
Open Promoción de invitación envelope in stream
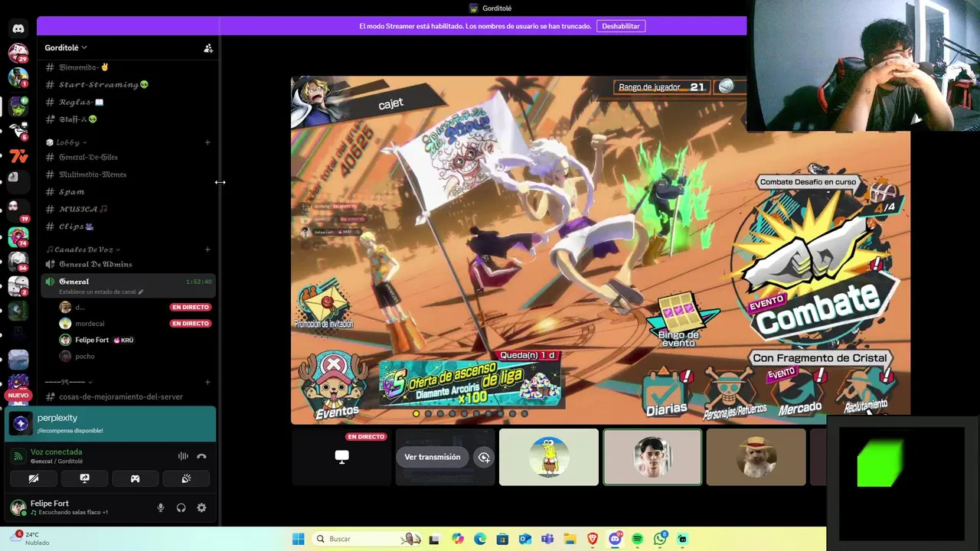point(325,305)
